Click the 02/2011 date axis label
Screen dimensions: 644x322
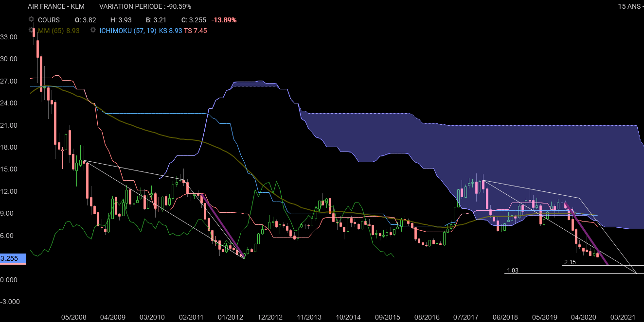click(x=191, y=317)
